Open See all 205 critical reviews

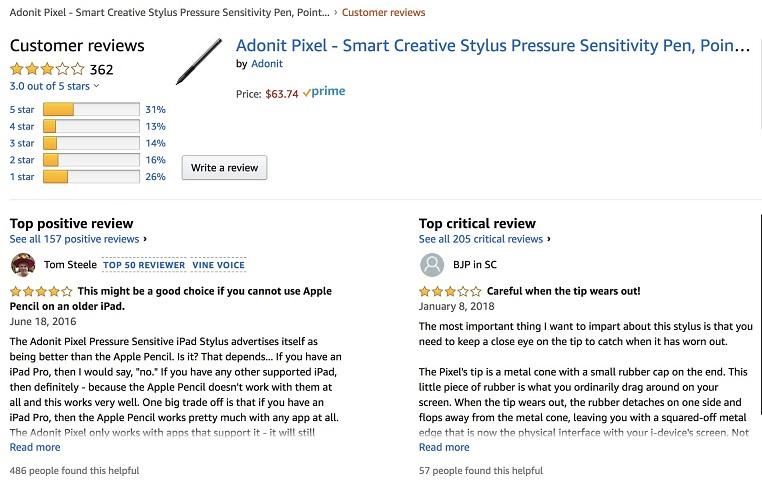[x=481, y=240]
